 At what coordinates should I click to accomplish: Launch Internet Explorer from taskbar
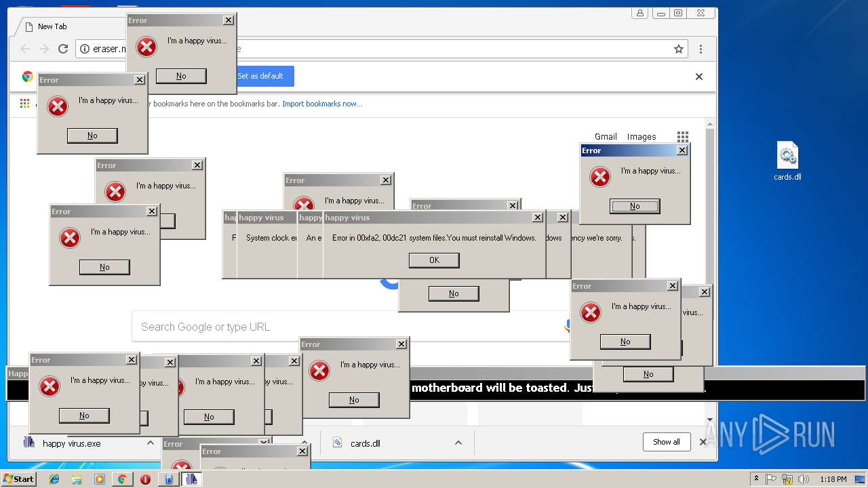click(x=54, y=479)
